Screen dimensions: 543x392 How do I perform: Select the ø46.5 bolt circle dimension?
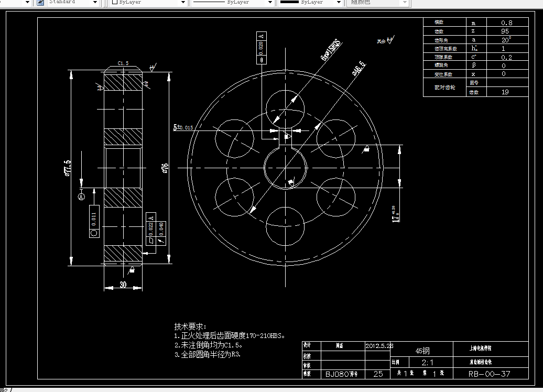coord(359,68)
